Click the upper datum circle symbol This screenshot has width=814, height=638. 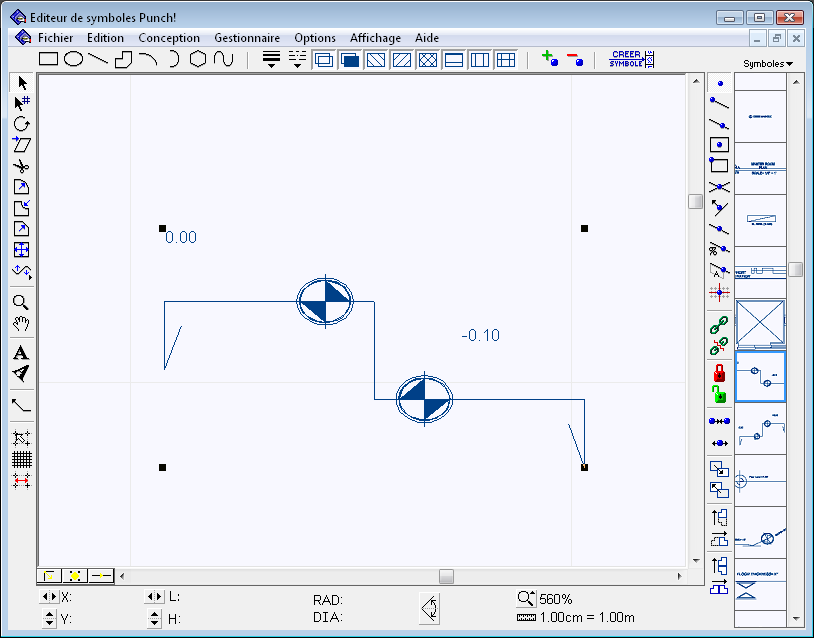tap(325, 301)
